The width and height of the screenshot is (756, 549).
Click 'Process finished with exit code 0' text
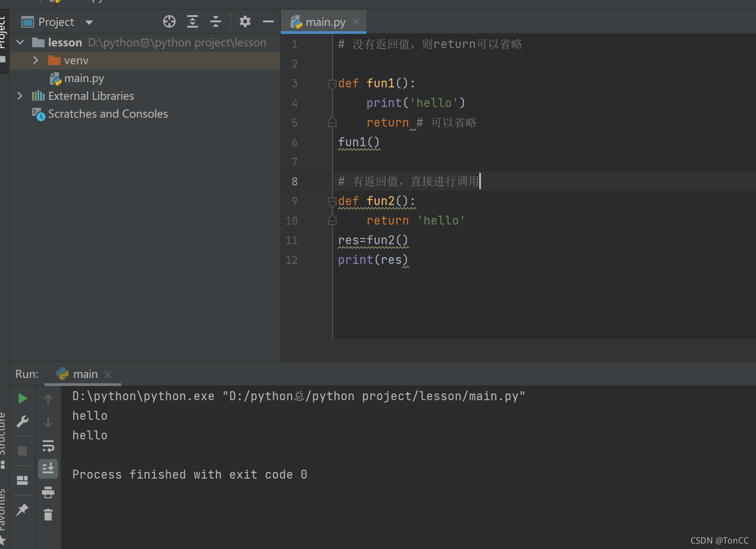click(189, 475)
